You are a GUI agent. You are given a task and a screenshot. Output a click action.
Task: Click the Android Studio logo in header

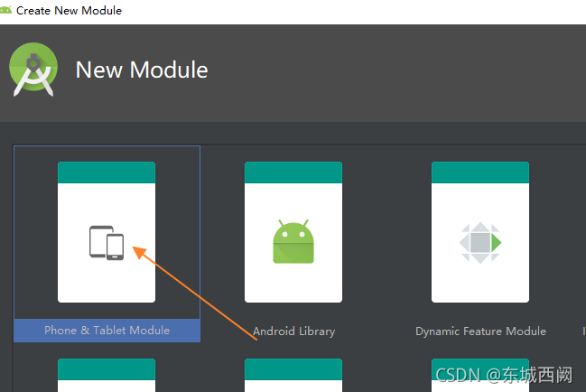[33, 70]
